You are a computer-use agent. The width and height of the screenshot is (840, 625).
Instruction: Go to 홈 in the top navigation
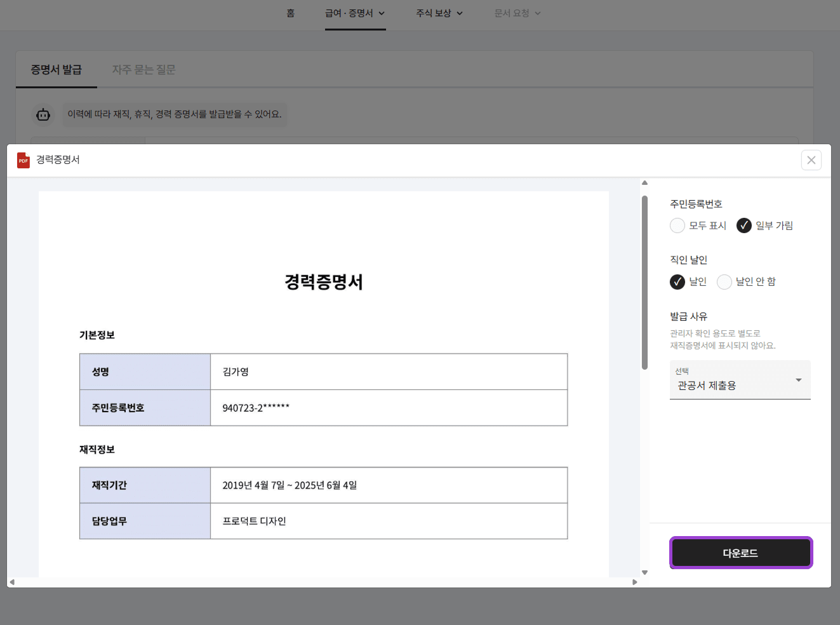(x=290, y=13)
